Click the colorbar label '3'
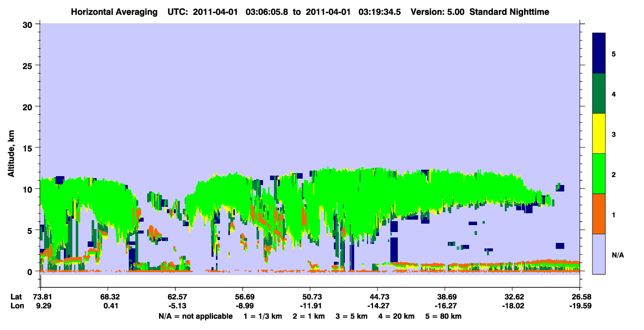Viewport: 644px width, 330px height. pos(614,134)
